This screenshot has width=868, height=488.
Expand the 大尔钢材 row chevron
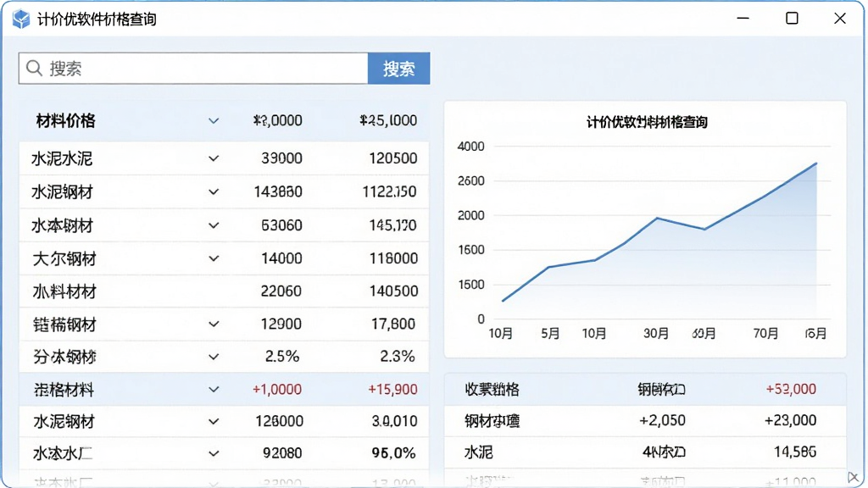click(x=214, y=258)
